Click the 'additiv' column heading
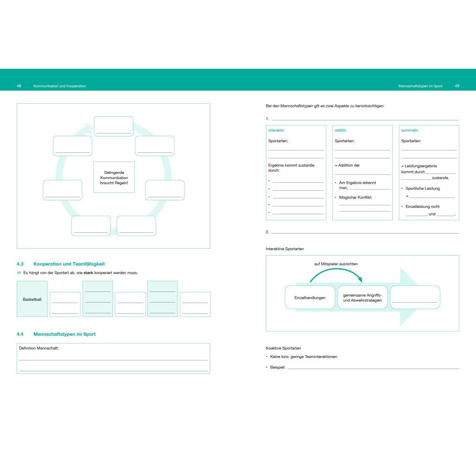The height and width of the screenshot is (476, 476). [341, 130]
